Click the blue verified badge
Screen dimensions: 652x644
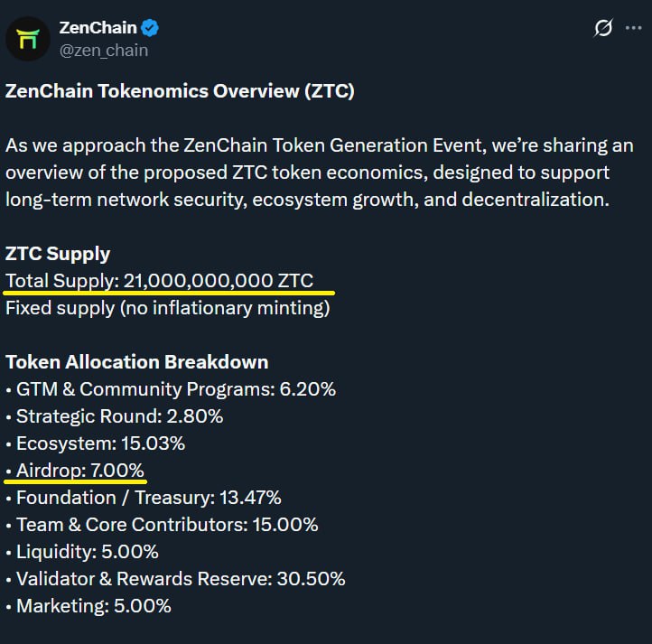tap(150, 28)
